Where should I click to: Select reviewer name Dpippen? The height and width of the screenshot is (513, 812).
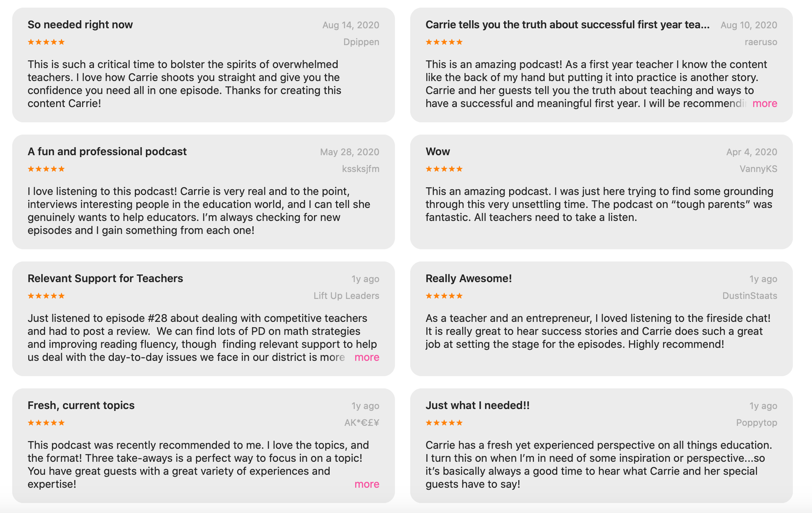coord(361,42)
